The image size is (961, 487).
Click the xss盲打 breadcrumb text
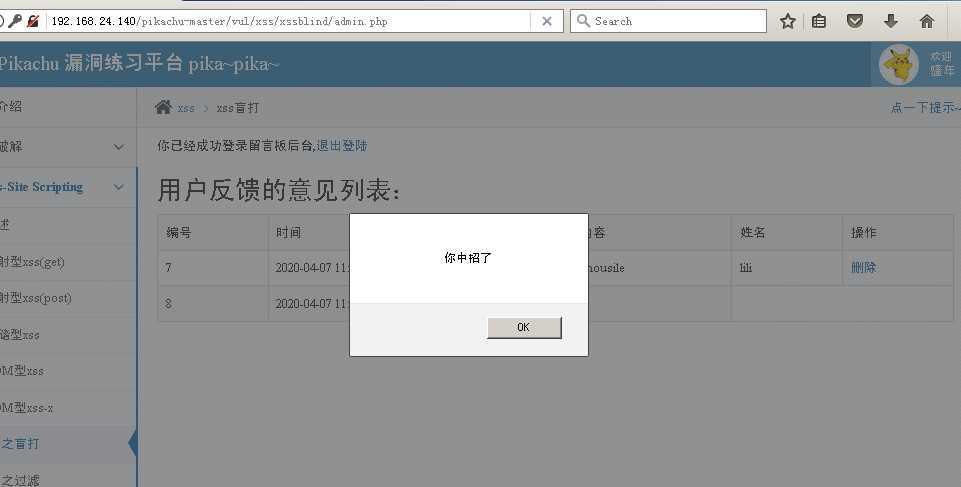coord(238,108)
